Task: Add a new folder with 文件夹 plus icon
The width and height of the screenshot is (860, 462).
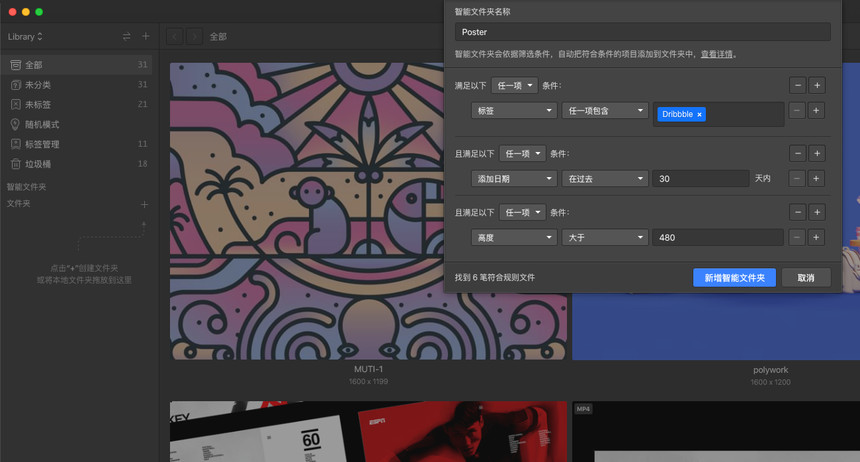Action: coord(144,204)
